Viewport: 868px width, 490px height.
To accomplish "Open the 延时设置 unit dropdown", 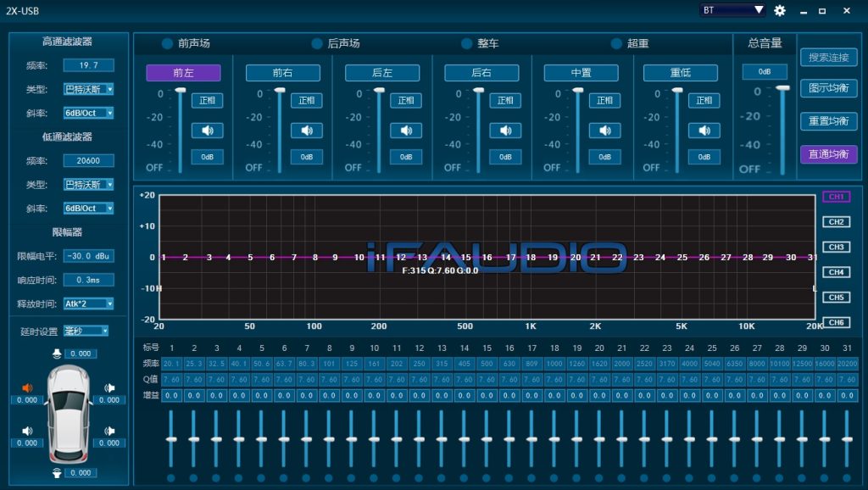I will pos(86,331).
